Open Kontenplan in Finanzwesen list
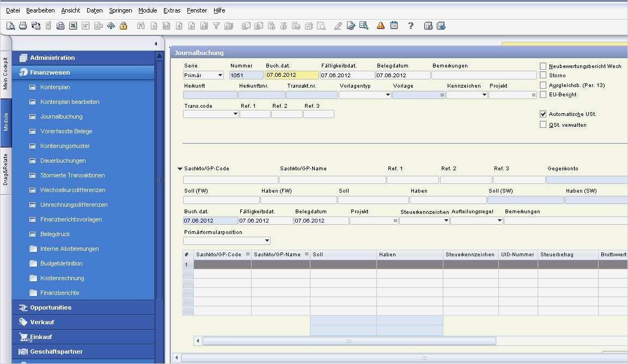This screenshot has width=628, height=364. 55,87
